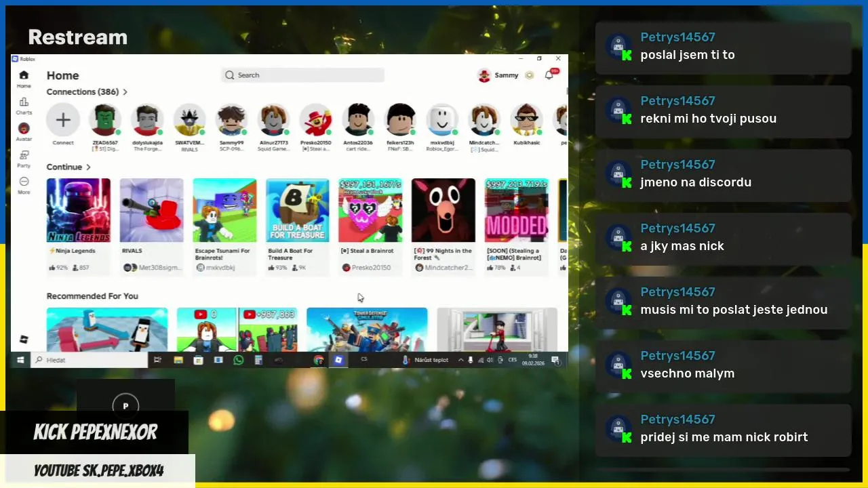The image size is (868, 488).
Task: Open friend Antos22036's avatar
Action: [358, 120]
